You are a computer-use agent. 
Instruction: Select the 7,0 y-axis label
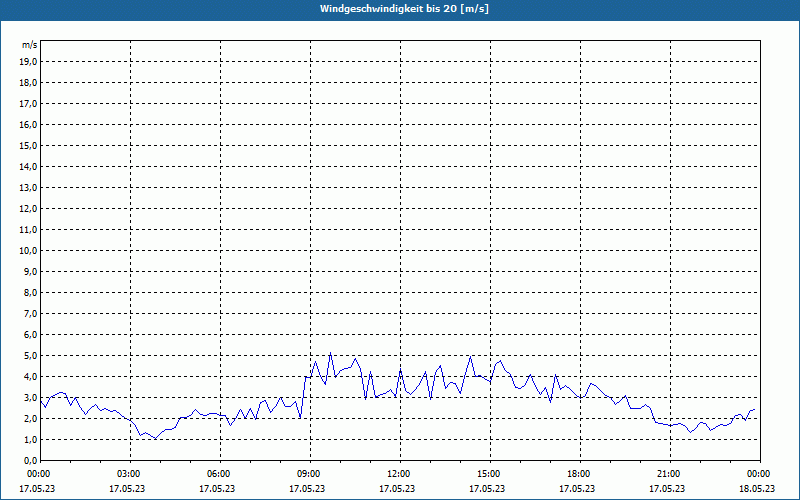pyautogui.click(x=30, y=313)
